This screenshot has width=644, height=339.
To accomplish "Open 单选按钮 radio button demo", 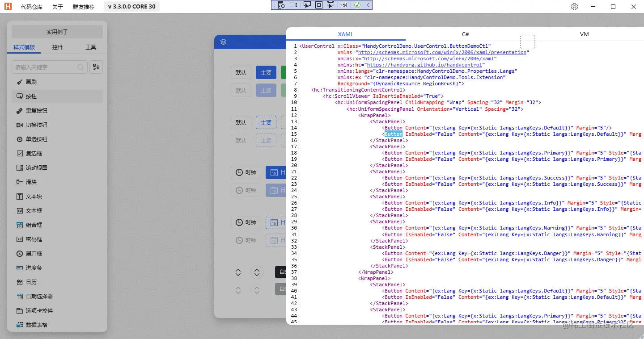I will point(57,139).
